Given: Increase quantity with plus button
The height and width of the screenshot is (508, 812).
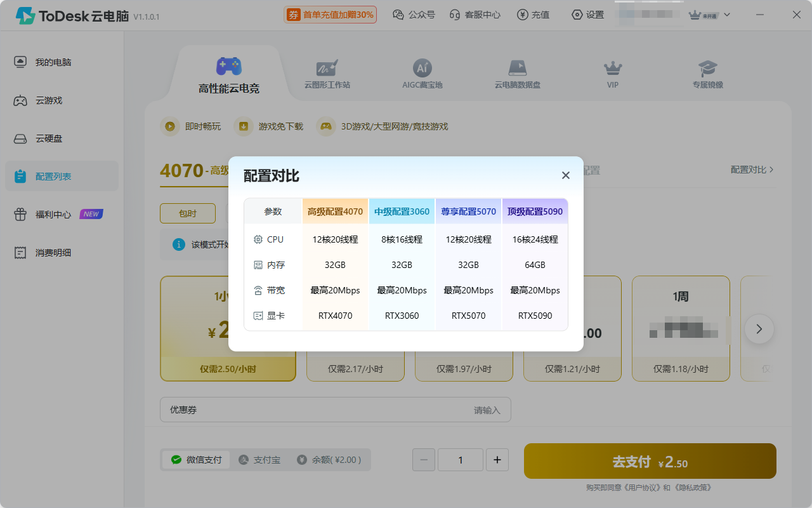Looking at the screenshot, I should tap(497, 460).
